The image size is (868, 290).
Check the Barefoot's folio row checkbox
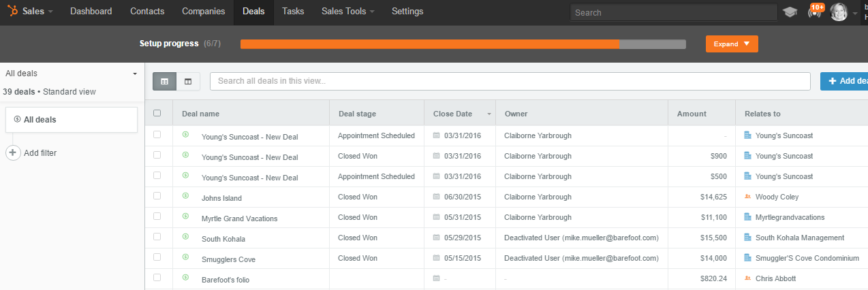pyautogui.click(x=157, y=278)
